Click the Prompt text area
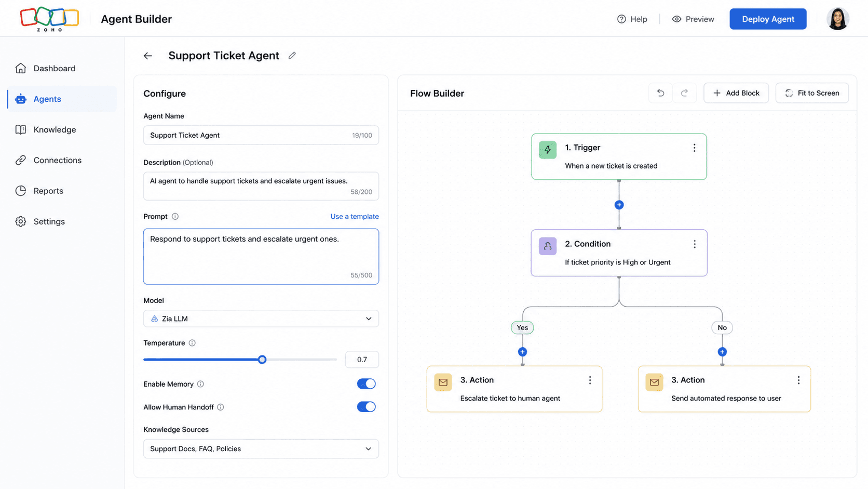The height and width of the screenshot is (489, 868). pyautogui.click(x=261, y=256)
